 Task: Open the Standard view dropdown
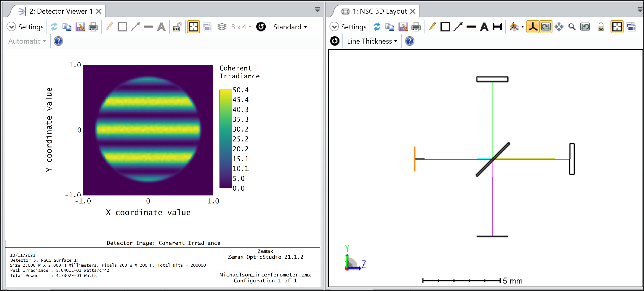(290, 27)
